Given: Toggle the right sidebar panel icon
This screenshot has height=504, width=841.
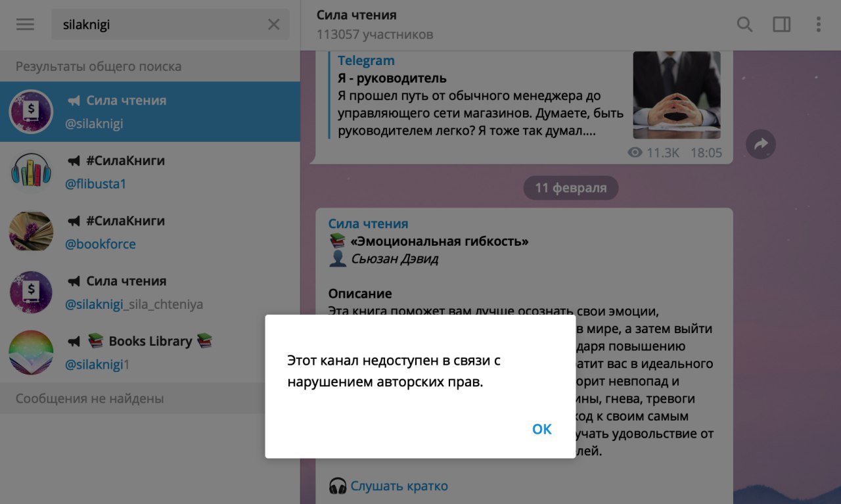Looking at the screenshot, I should (x=782, y=25).
